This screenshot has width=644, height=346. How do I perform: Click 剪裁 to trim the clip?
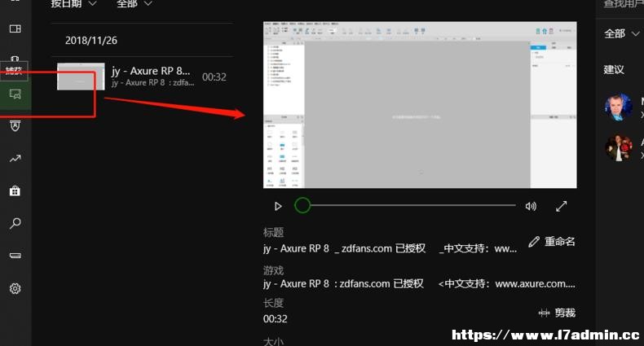(x=557, y=313)
